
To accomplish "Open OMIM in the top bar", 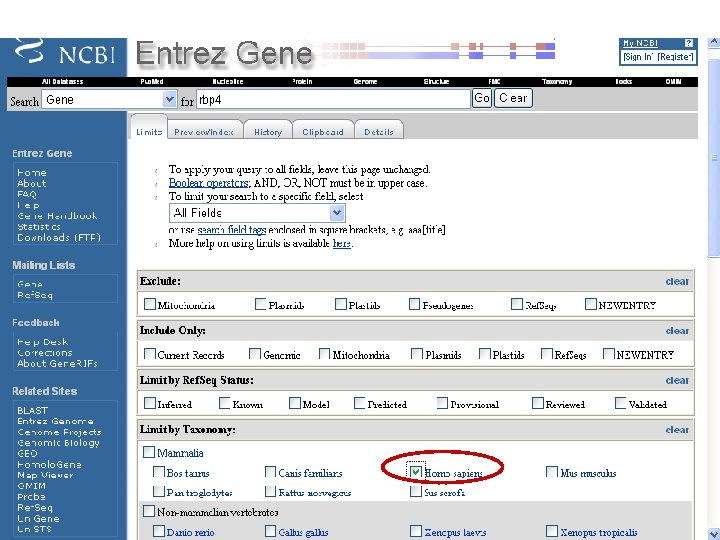I will click(x=674, y=82).
